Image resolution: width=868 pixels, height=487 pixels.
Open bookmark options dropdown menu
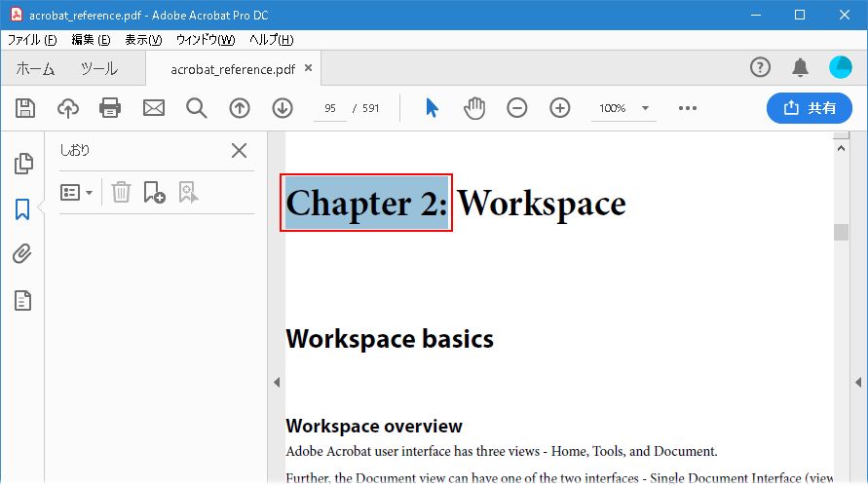coord(76,192)
